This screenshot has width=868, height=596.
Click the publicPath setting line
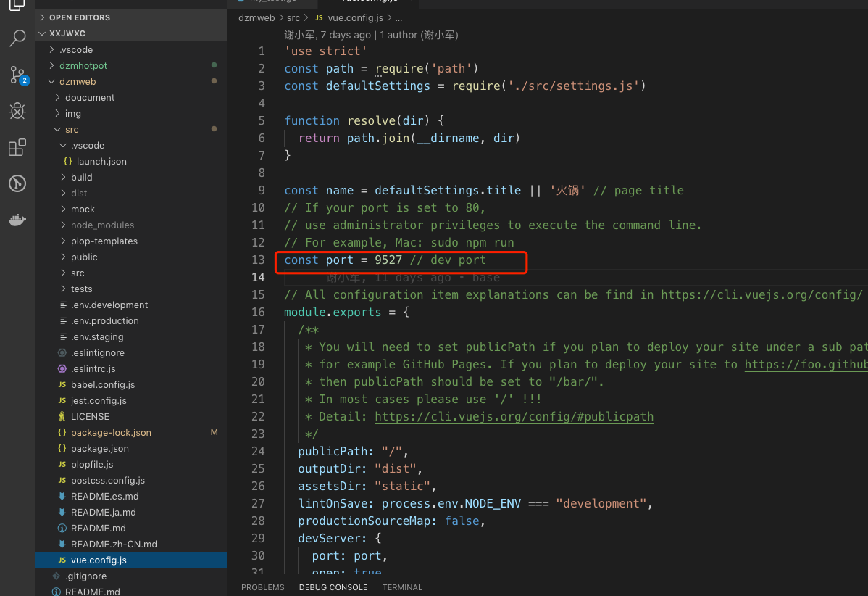(x=353, y=452)
